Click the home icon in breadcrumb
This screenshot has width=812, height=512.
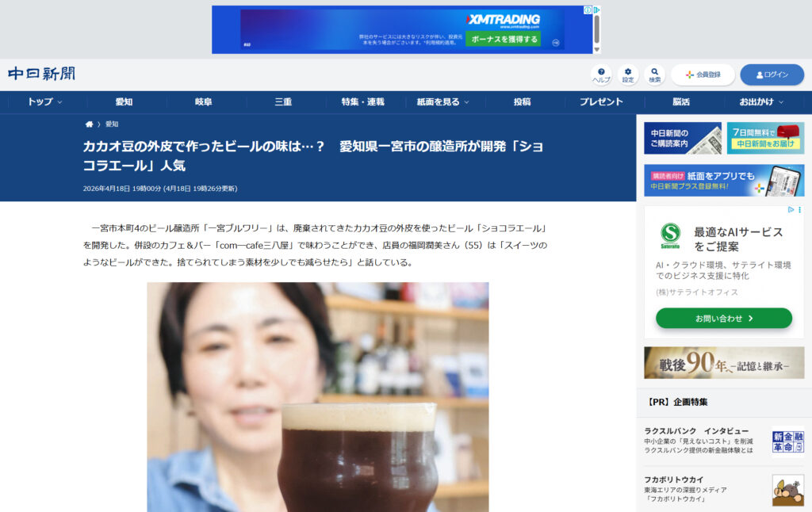tap(90, 124)
